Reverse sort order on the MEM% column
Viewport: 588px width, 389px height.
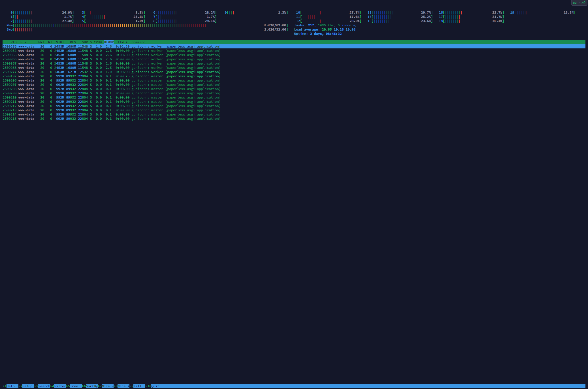(108, 42)
